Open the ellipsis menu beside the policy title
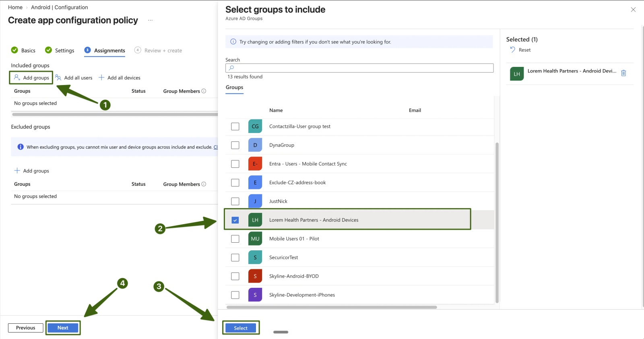 coord(150,20)
